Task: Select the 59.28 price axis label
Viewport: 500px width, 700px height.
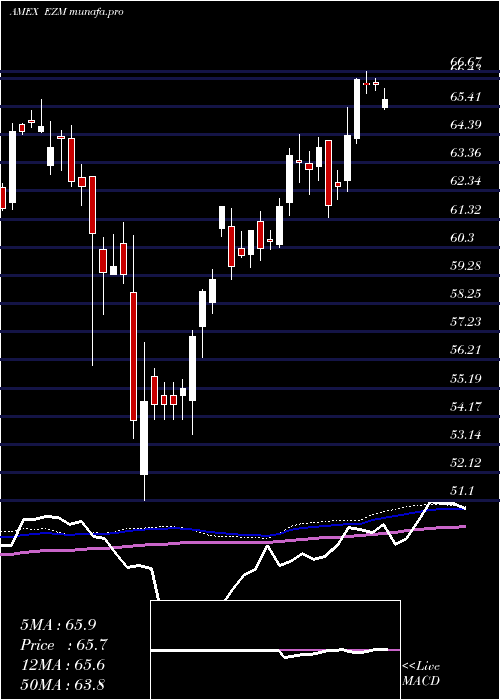Action: [x=466, y=265]
